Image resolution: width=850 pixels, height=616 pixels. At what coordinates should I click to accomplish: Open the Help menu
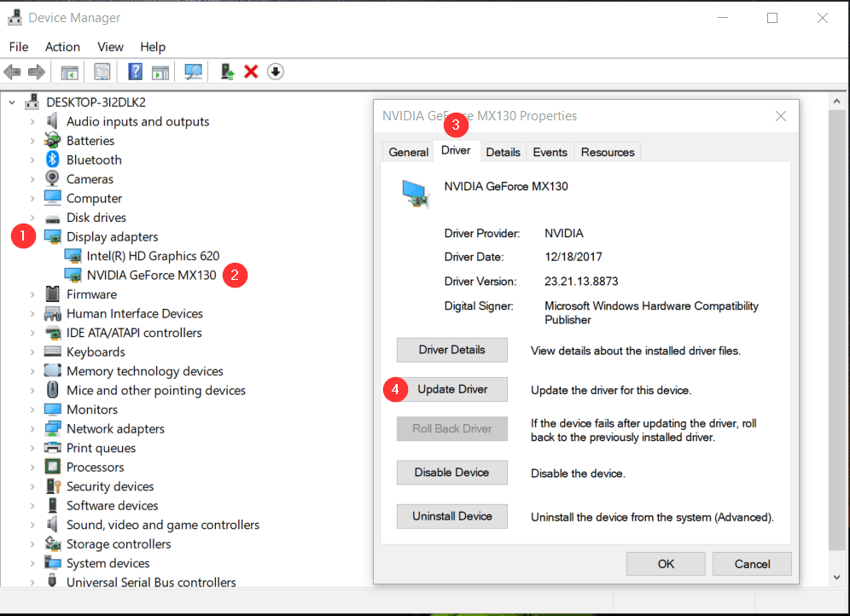152,47
